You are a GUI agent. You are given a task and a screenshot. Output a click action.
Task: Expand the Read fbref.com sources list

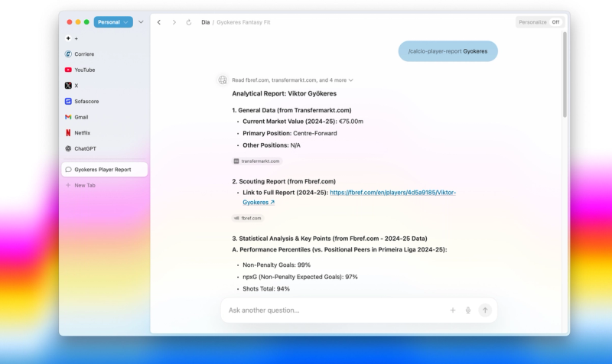point(293,80)
